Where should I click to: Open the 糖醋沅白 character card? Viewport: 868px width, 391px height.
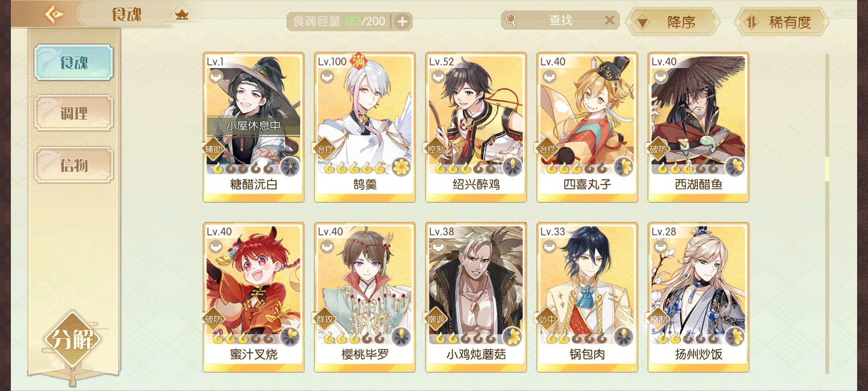click(x=254, y=127)
